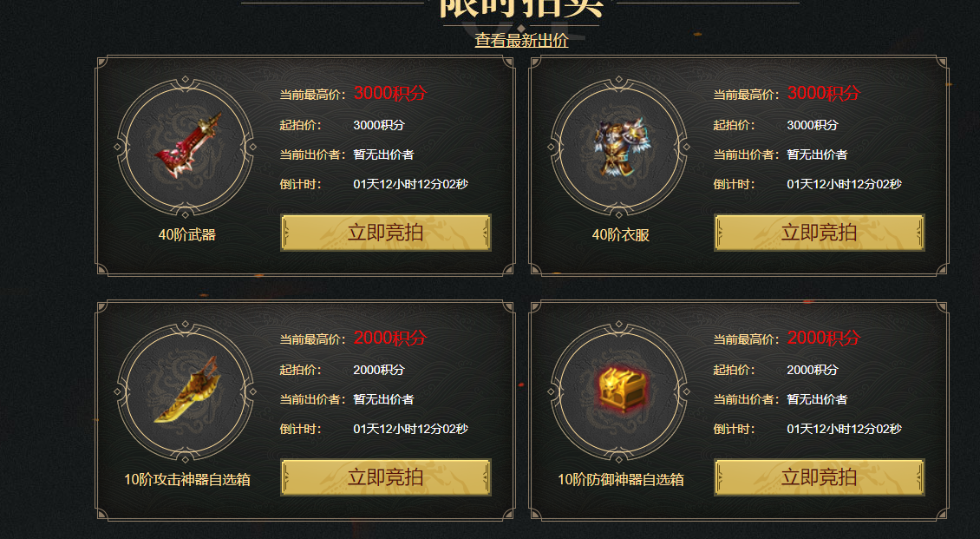This screenshot has width=980, height=539.
Task: Click 立即竞拍 for 40阶衣服
Action: point(819,233)
